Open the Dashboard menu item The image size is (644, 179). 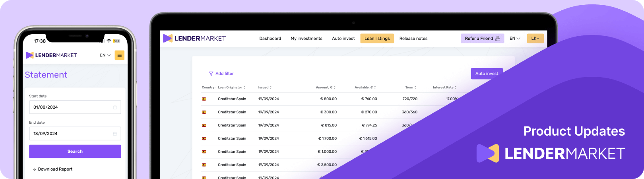pos(270,39)
